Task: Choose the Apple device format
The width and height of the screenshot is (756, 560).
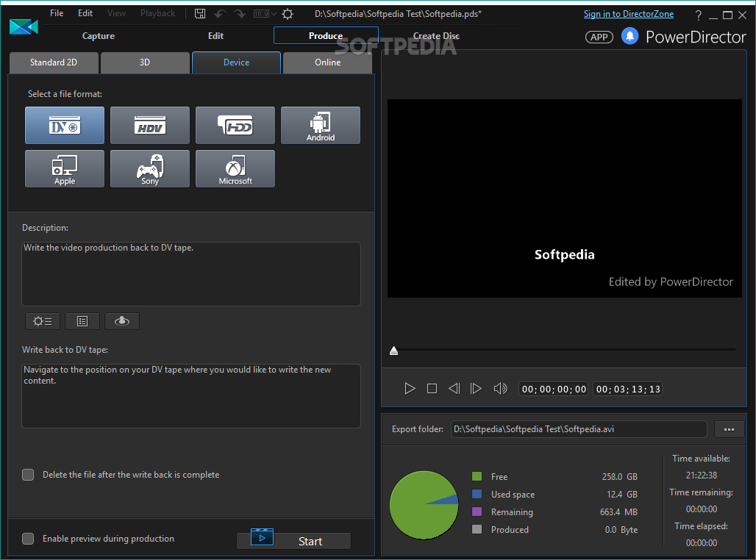Action: [x=65, y=169]
